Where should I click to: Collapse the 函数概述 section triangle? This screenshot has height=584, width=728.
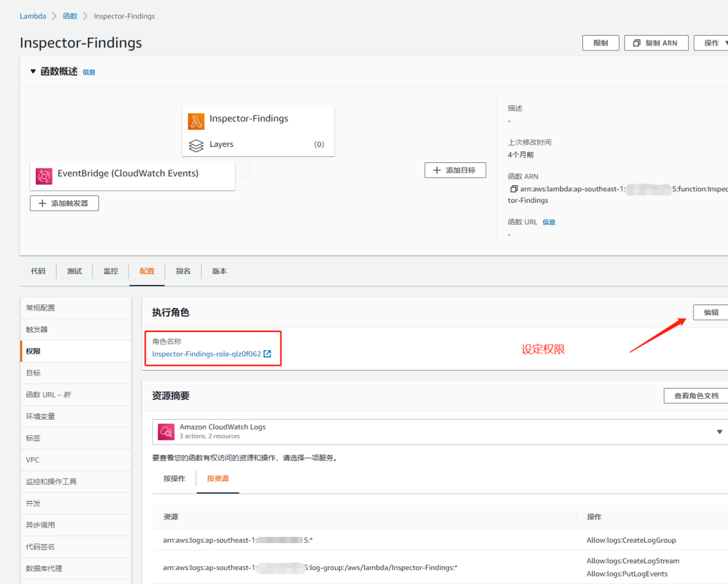click(x=33, y=71)
